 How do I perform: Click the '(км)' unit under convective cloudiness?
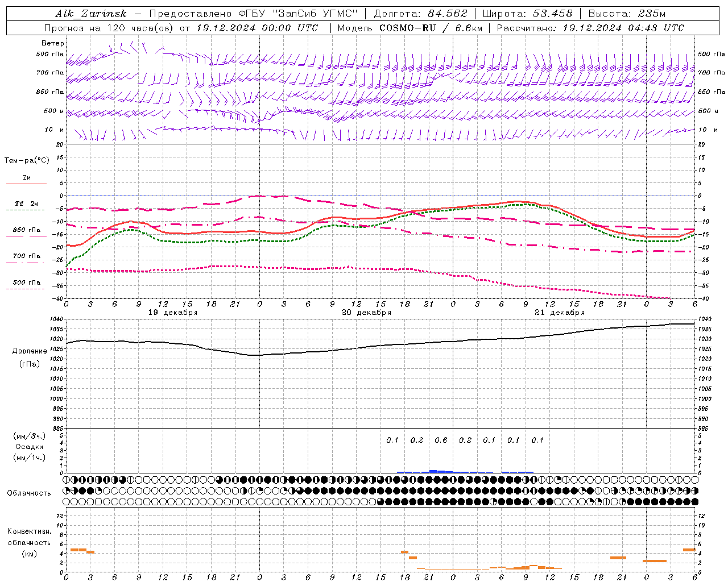click(x=30, y=554)
